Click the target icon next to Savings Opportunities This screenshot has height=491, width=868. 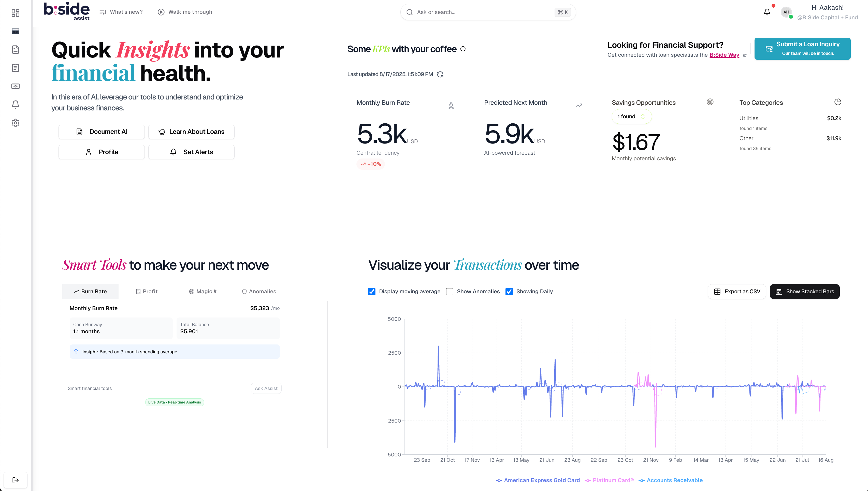(x=710, y=102)
